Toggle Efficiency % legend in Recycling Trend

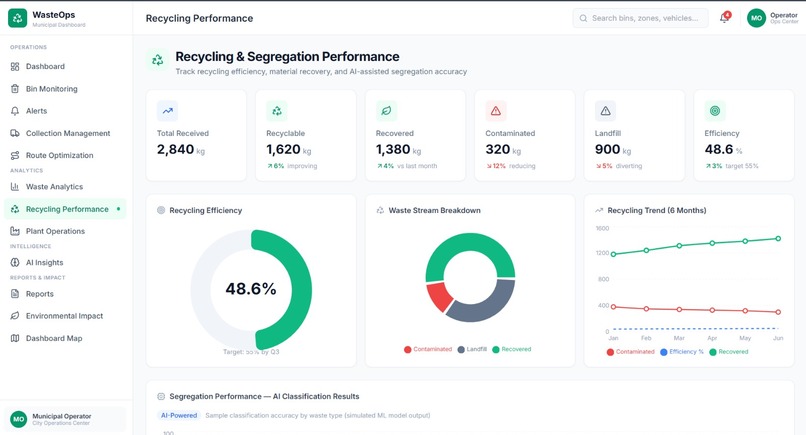click(x=682, y=352)
